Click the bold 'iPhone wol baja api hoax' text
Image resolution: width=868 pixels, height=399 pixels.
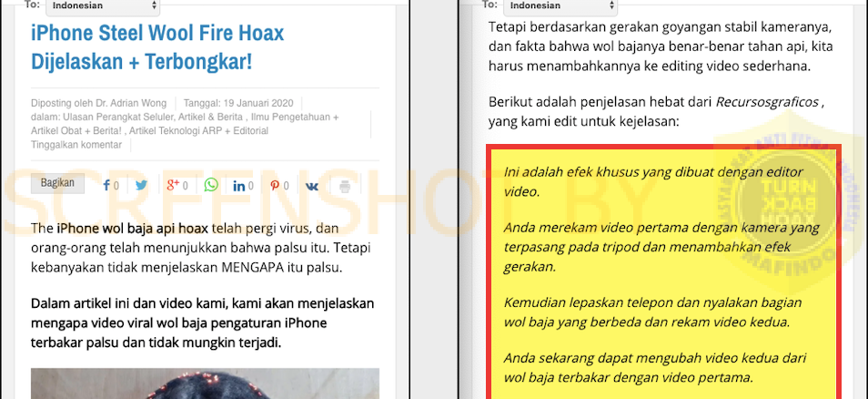click(x=132, y=229)
